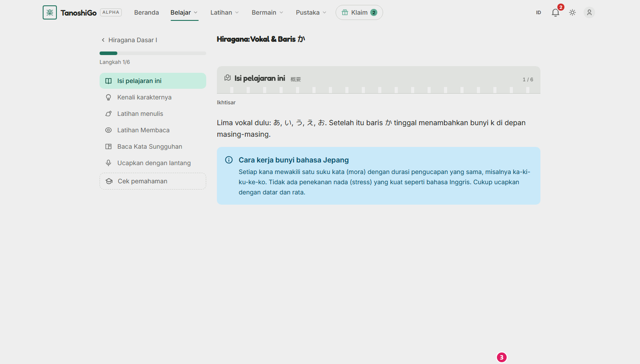Click the lightbulb icon for Kenali karakternya
This screenshot has width=640, height=364.
click(x=108, y=97)
